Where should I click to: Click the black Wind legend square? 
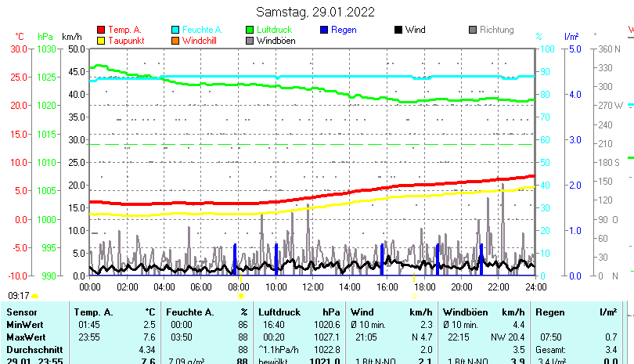[398, 31]
